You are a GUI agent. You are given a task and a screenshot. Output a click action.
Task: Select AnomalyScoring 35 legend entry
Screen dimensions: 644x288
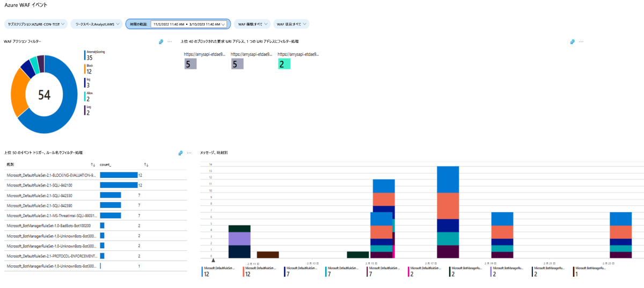tap(95, 55)
